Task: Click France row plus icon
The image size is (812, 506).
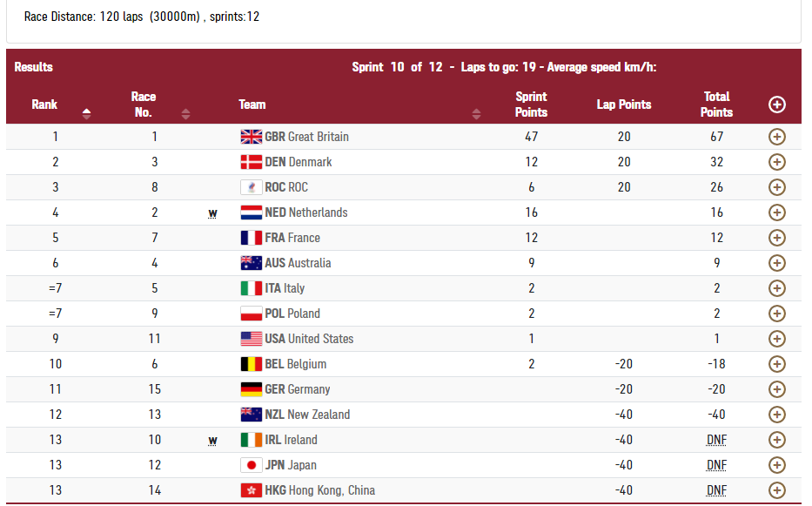Action: pyautogui.click(x=776, y=238)
